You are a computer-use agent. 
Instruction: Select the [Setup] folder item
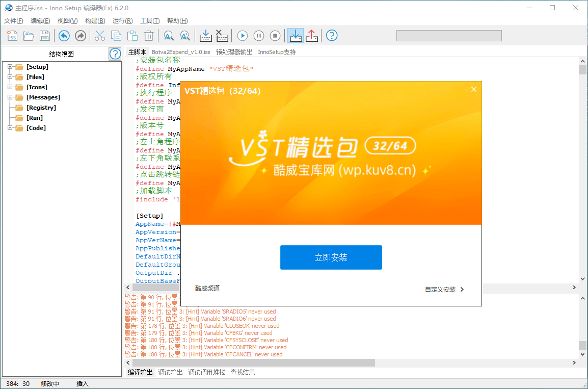[x=37, y=67]
